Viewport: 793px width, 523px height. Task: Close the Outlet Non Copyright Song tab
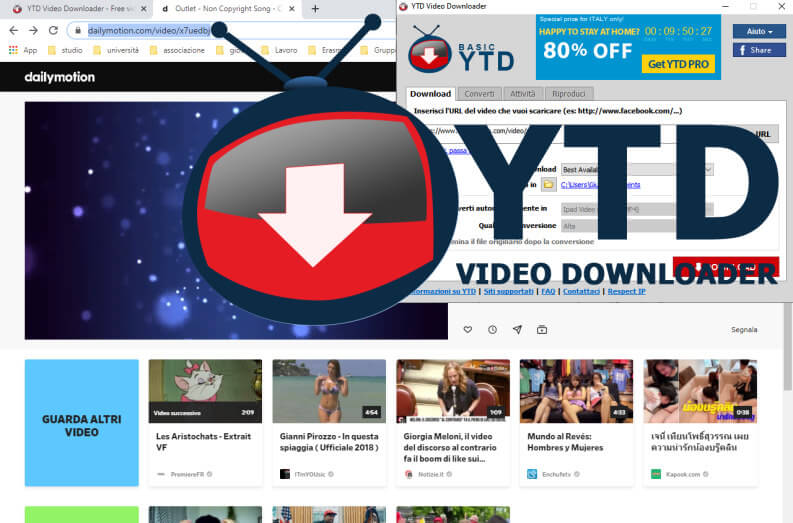(x=292, y=9)
